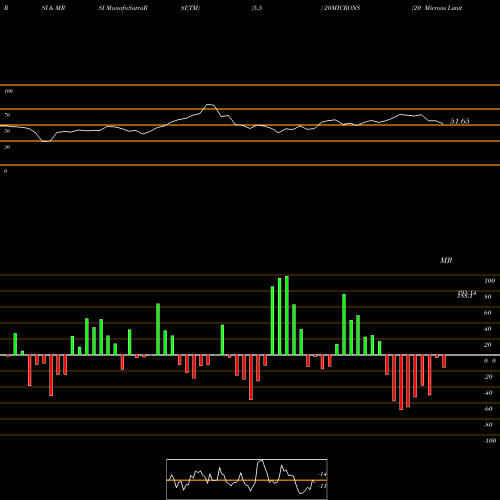
Task: Click the -100 label on the MR axis
Action: [x=490, y=441]
